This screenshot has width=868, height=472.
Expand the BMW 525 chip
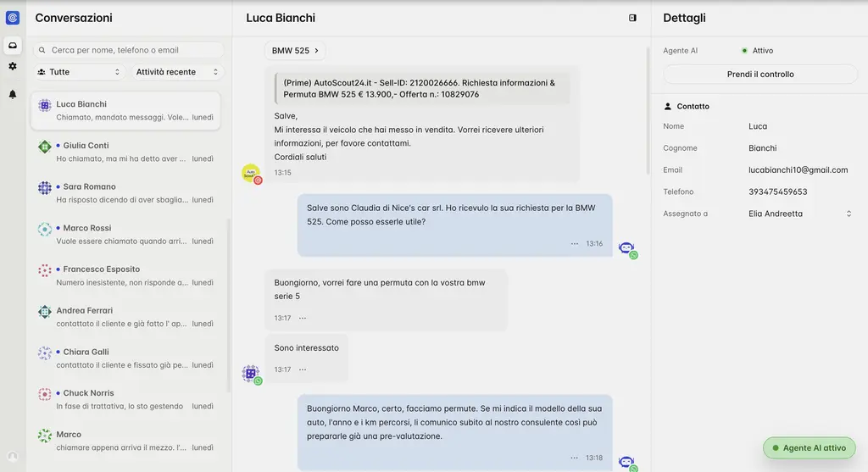(295, 50)
